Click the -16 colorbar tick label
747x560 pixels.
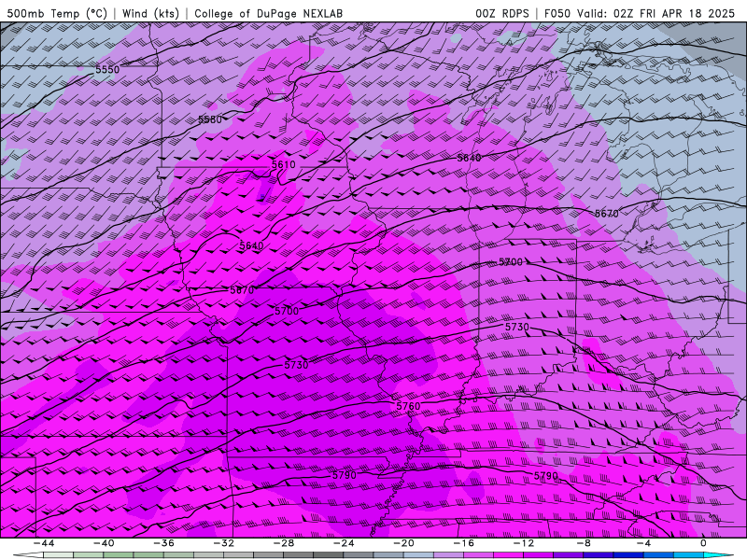tap(464, 543)
